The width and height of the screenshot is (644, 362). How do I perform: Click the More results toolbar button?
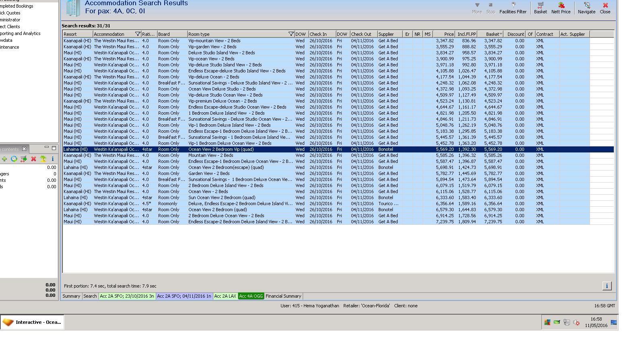pos(477,8)
